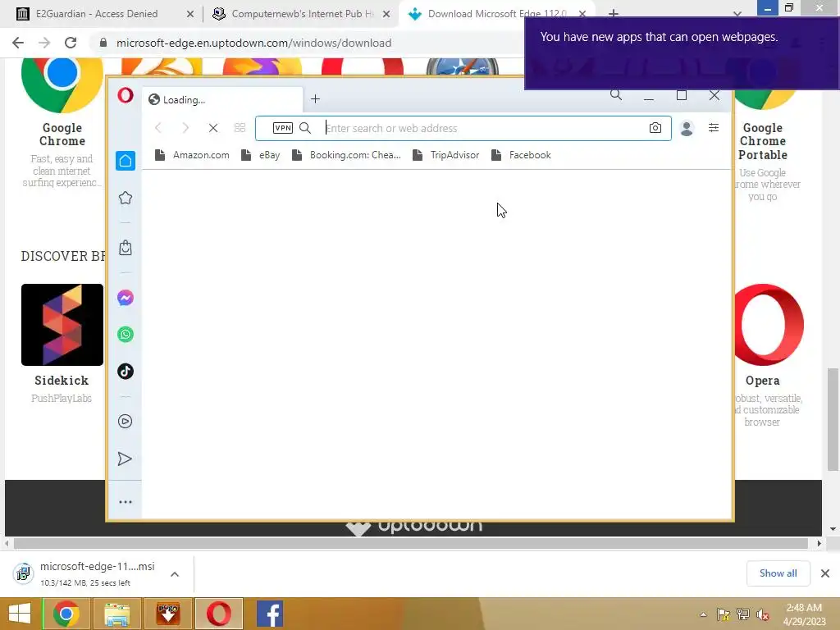Open Amazon.com bookmark
The image size is (840, 630).
tap(192, 155)
